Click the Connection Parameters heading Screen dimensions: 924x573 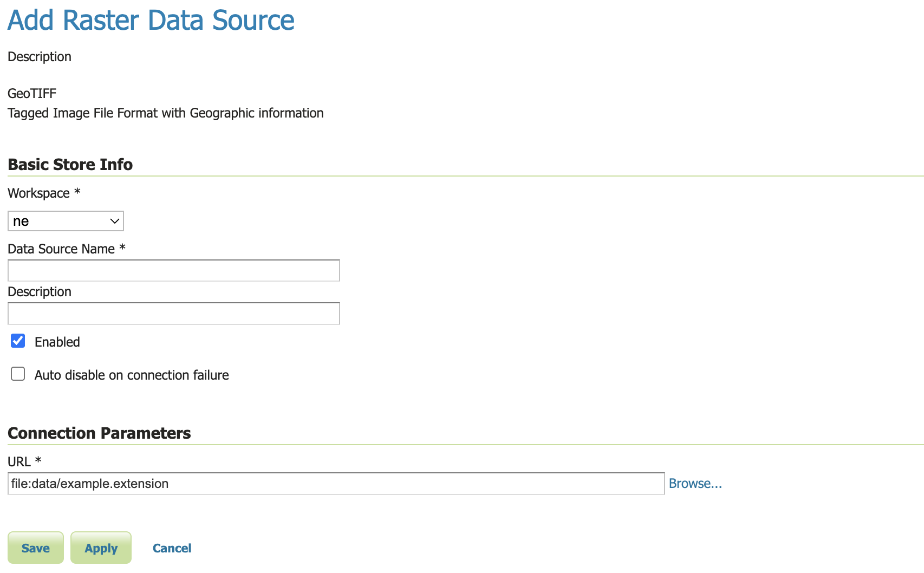pos(99,433)
